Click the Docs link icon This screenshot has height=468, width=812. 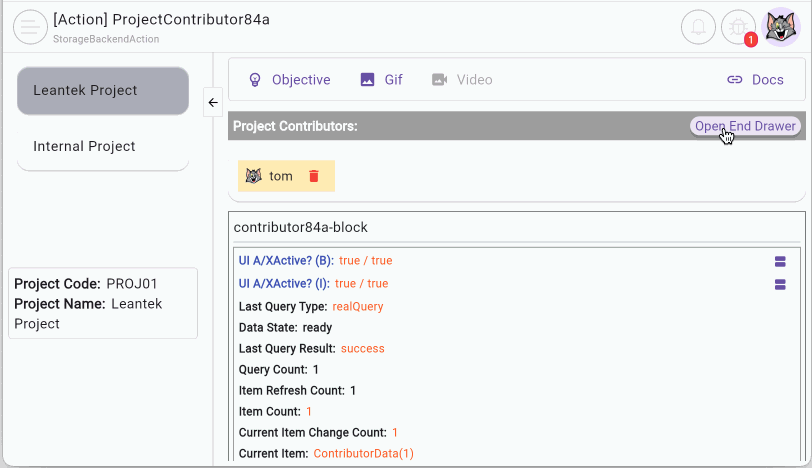[x=735, y=80]
